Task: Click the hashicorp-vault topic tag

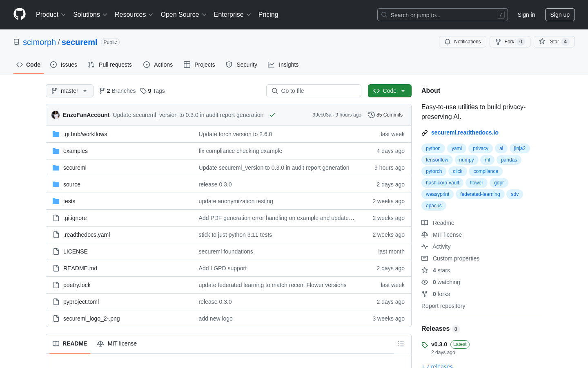Action: coord(442,183)
